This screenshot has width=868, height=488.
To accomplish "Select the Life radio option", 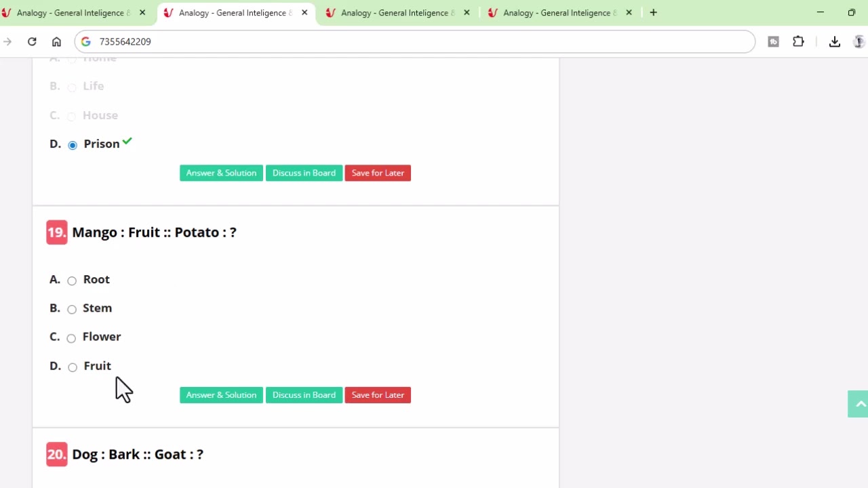I will [x=72, y=87].
